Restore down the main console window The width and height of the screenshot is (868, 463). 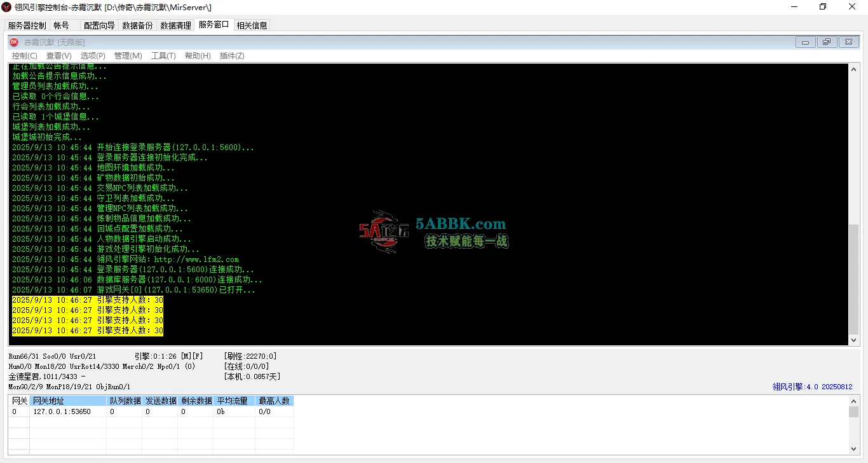823,7
